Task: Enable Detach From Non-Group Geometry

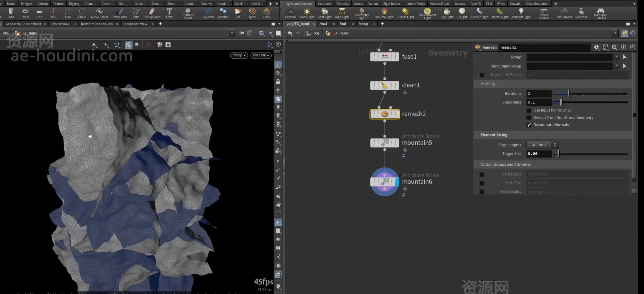Action: coord(529,118)
